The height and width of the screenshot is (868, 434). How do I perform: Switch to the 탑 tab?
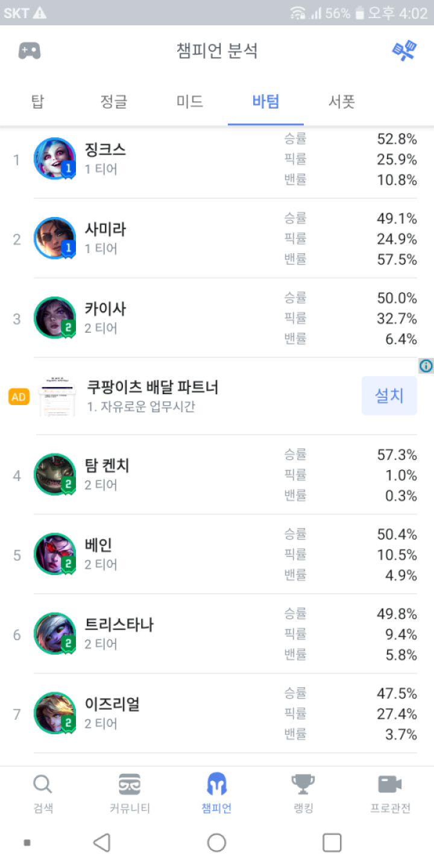click(37, 101)
